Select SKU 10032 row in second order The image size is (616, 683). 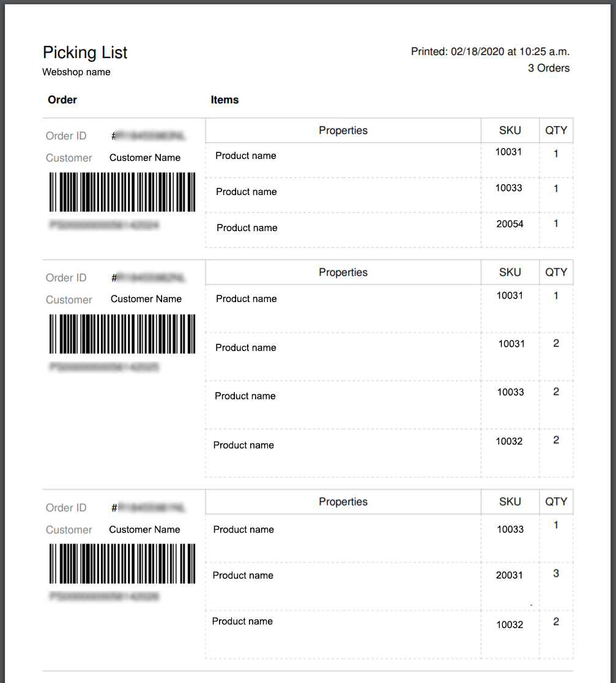(389, 453)
